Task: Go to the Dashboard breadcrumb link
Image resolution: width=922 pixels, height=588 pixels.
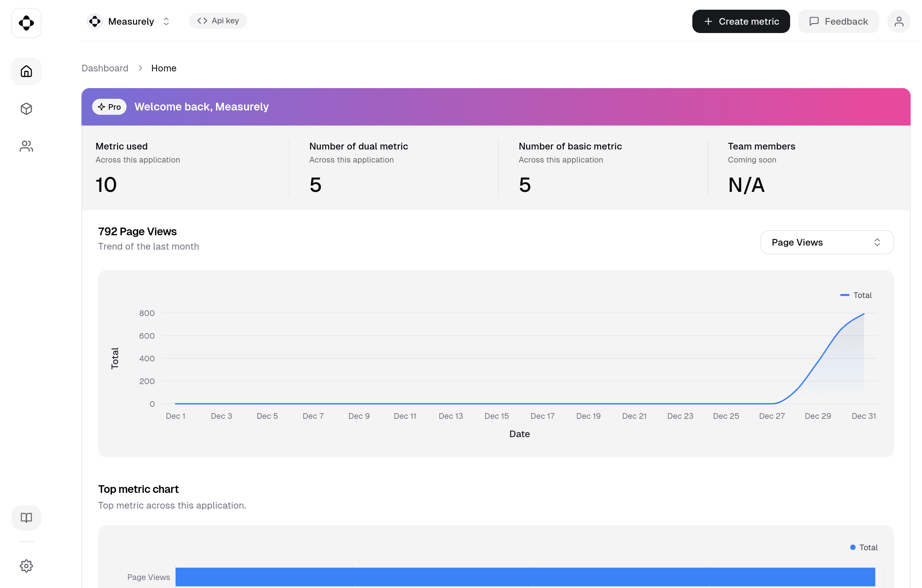Action: [105, 68]
